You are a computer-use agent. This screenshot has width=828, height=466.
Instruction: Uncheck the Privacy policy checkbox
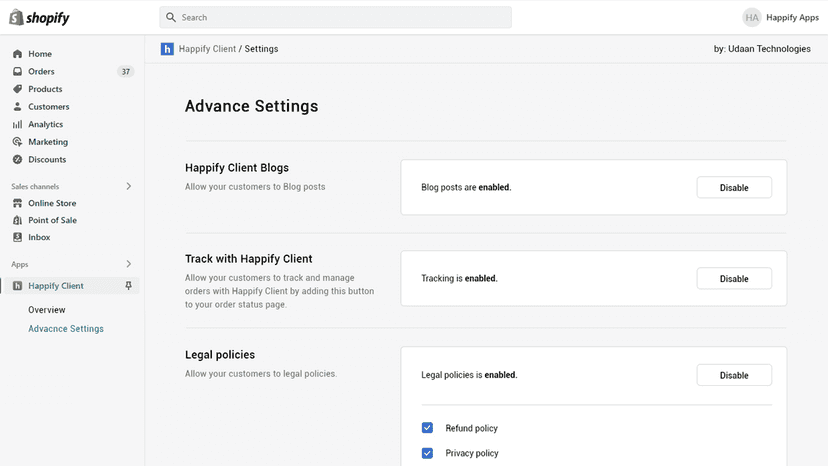tap(427, 453)
